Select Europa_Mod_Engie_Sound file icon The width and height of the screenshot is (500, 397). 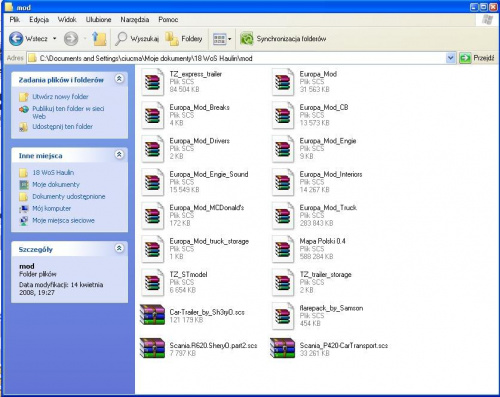pos(152,182)
